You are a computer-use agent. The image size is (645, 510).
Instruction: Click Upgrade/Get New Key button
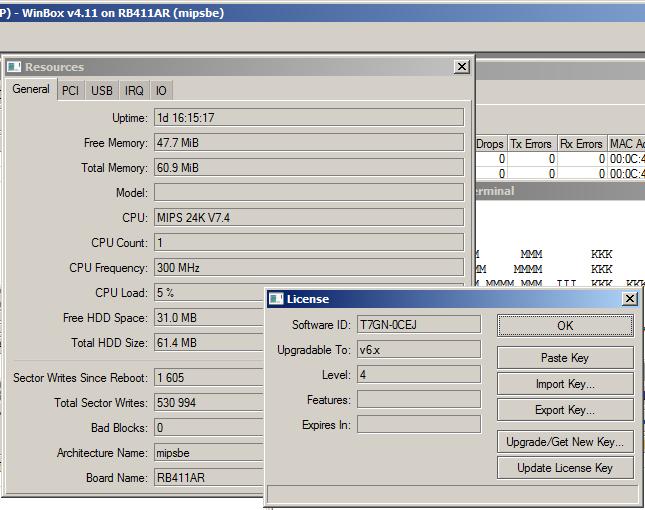pos(565,442)
